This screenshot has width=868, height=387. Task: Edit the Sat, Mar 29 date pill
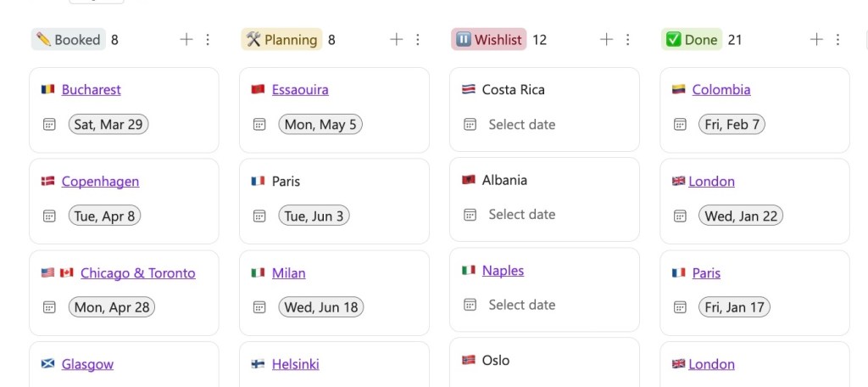[x=108, y=125]
